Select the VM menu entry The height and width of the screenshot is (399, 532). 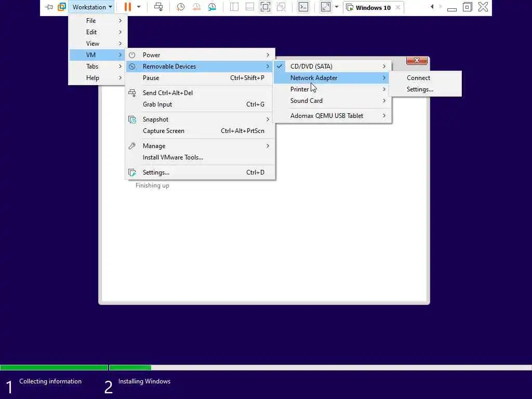98,55
